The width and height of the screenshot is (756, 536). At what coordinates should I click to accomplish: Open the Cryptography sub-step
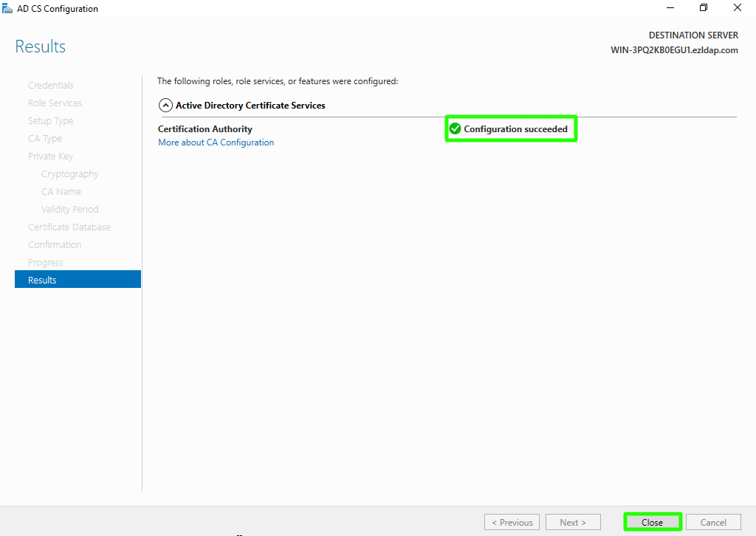[x=70, y=174]
